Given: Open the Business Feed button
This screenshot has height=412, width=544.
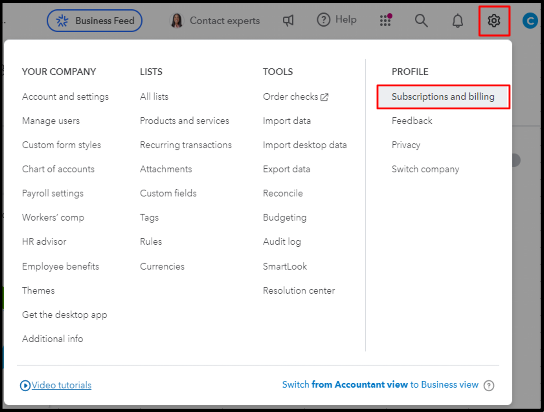Looking at the screenshot, I should tap(94, 20).
